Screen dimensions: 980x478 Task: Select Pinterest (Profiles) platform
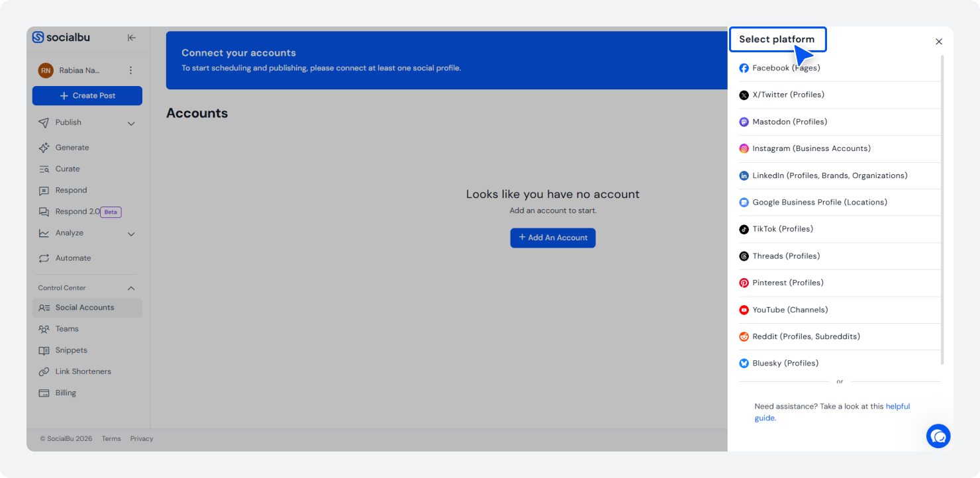(x=840, y=283)
